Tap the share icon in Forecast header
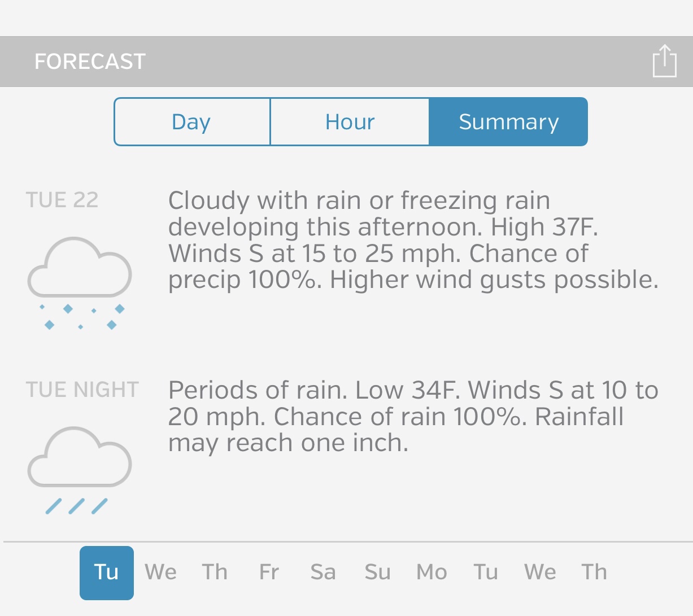Screen dimensions: 693x616 tap(664, 61)
